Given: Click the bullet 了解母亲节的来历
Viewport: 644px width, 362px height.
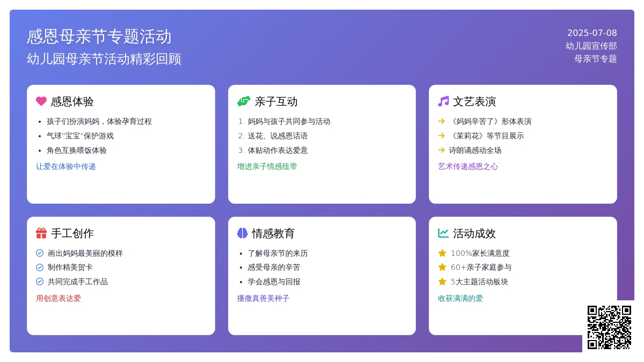Looking at the screenshot, I should tap(278, 253).
